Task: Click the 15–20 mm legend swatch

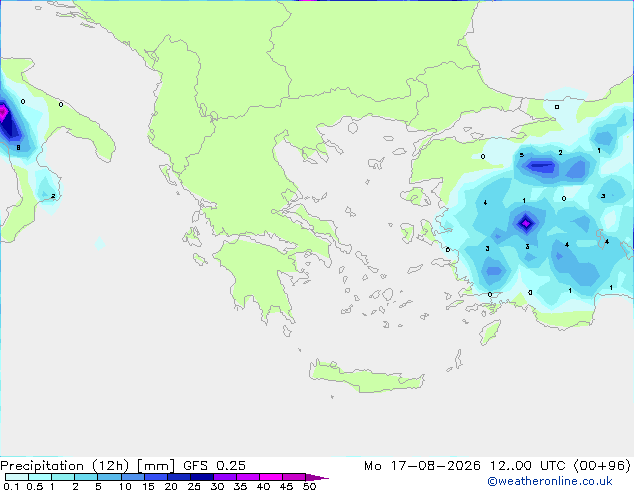Action: tap(155, 477)
